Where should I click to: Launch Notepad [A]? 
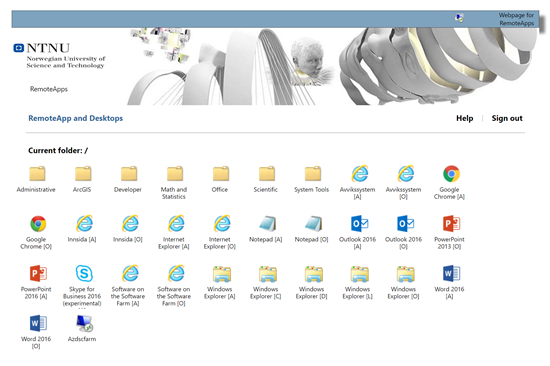pos(266,229)
